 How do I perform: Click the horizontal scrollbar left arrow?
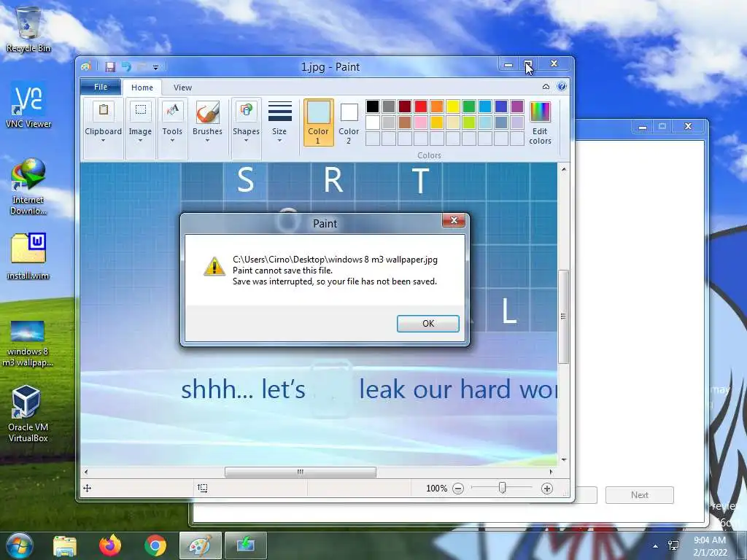[x=86, y=472]
